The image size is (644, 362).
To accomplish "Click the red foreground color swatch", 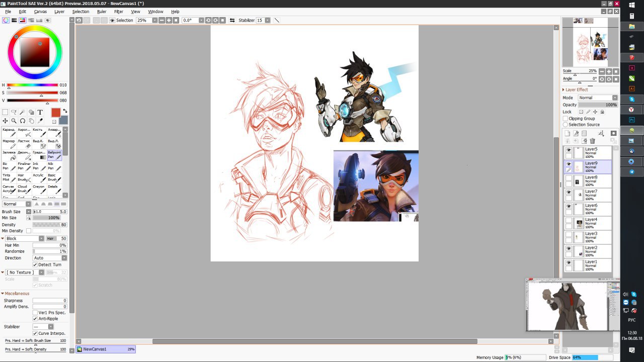I will 56,113.
